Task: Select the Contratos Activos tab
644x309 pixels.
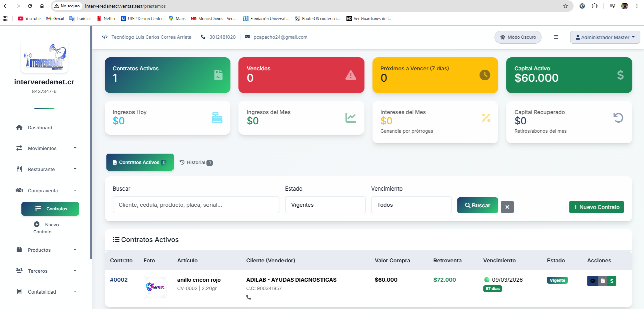Action: (139, 162)
